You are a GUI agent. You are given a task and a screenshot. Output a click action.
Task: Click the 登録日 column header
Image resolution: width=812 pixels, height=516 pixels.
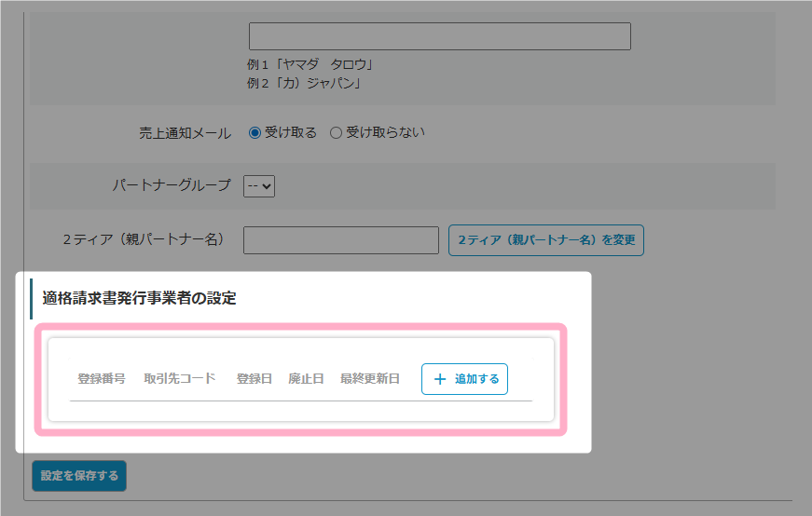pos(254,378)
